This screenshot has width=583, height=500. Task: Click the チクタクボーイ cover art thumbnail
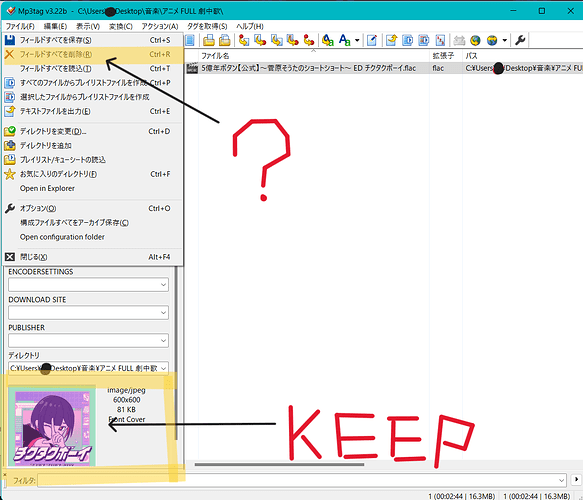tap(52, 426)
